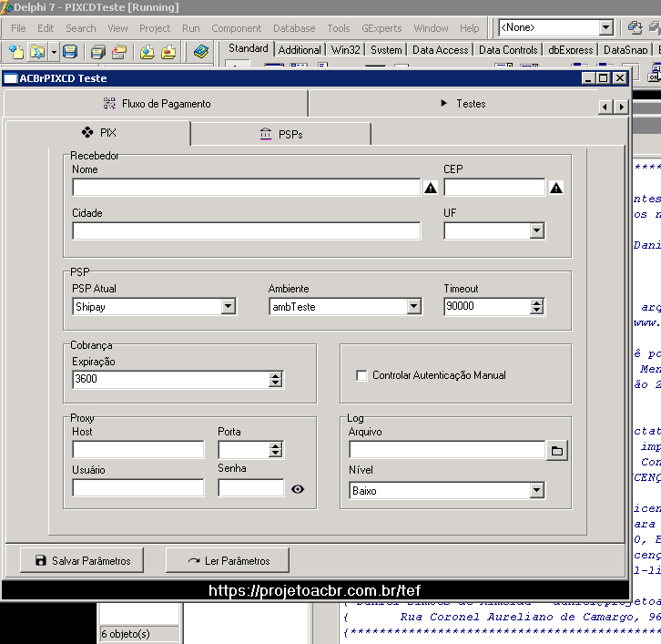This screenshot has height=644, width=661.
Task: Click right tab scroll arrow
Action: tap(621, 107)
